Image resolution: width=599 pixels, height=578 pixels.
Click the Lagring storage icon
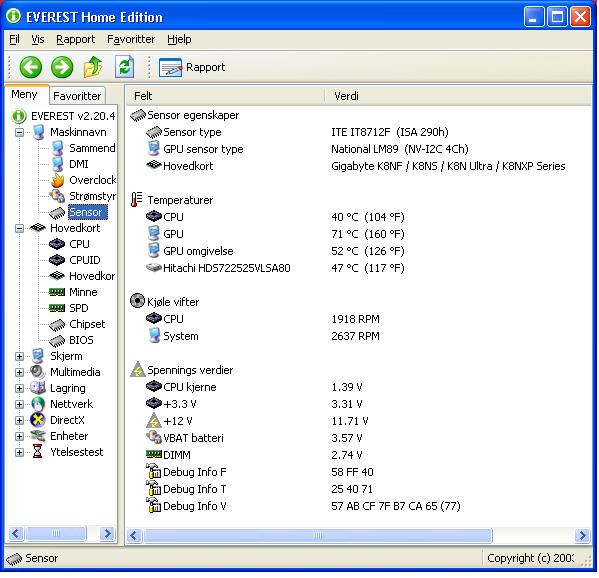(x=38, y=388)
